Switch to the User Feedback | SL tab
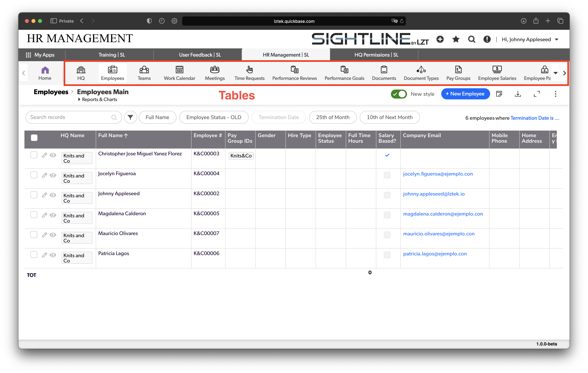The width and height of the screenshot is (588, 373). 200,55
